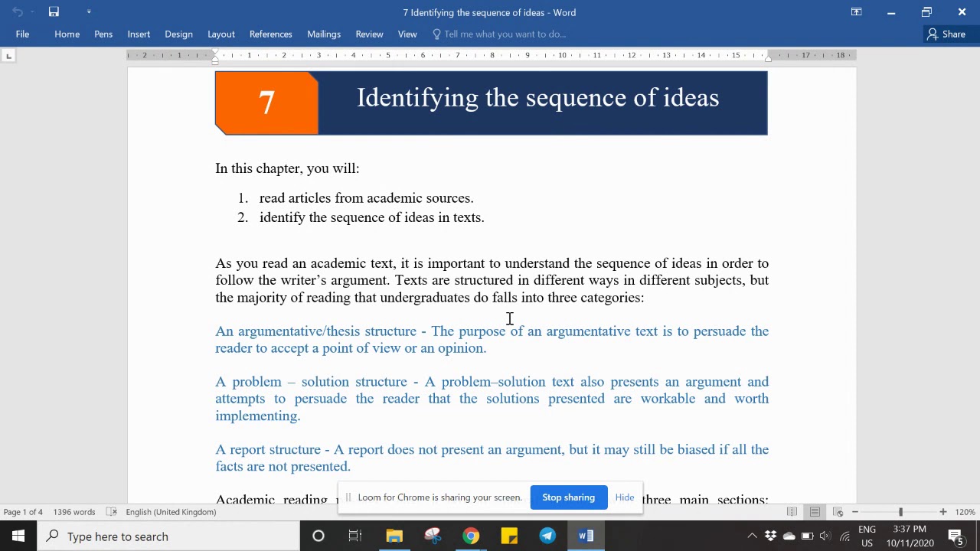
Task: Open zoom dialog via 120% level
Action: coord(965,512)
